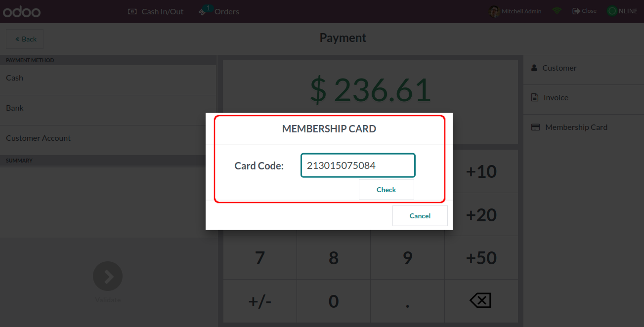
Task: Check the wifi connection status icon
Action: coord(557,11)
